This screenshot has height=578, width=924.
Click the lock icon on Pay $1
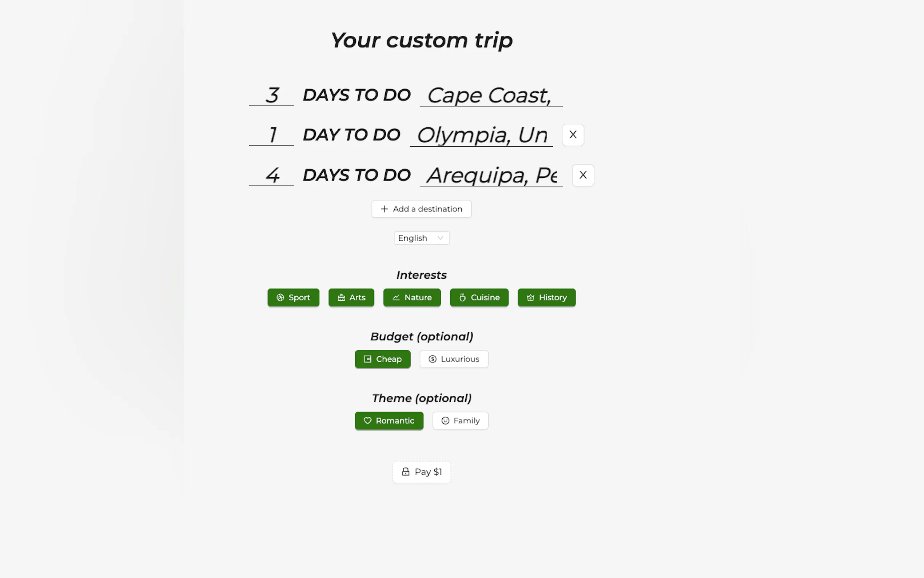click(x=405, y=472)
